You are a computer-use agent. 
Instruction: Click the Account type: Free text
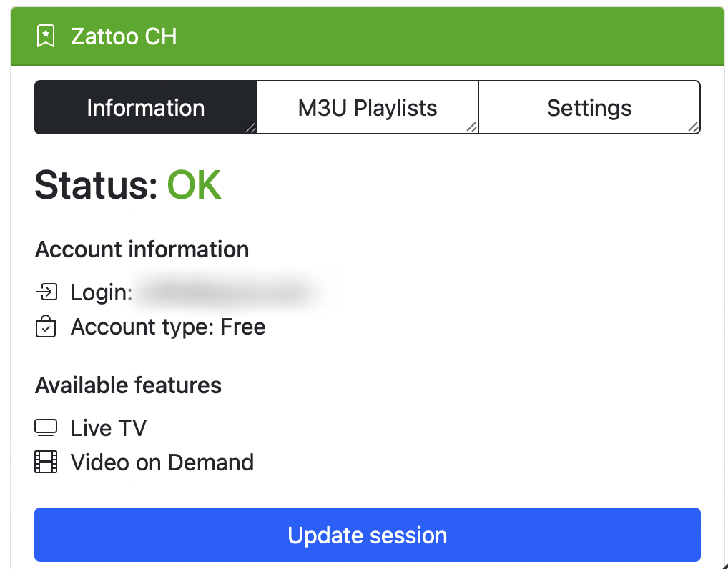pyautogui.click(x=168, y=327)
